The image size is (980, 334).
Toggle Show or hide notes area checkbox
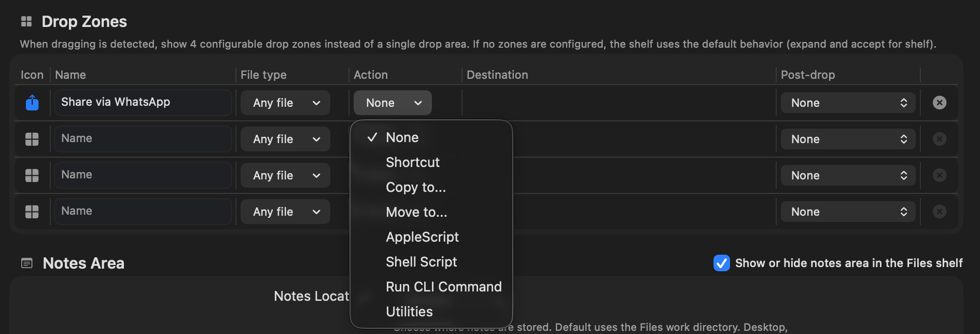pyautogui.click(x=721, y=263)
